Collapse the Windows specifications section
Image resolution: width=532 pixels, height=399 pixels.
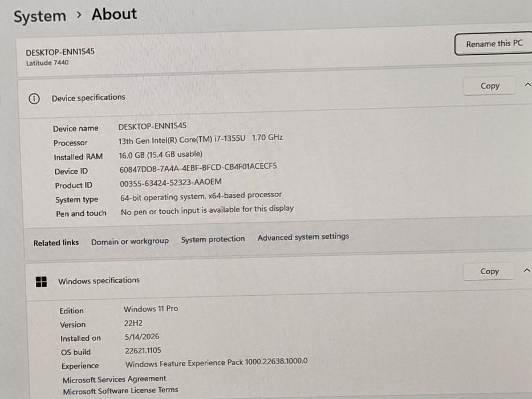tap(526, 270)
